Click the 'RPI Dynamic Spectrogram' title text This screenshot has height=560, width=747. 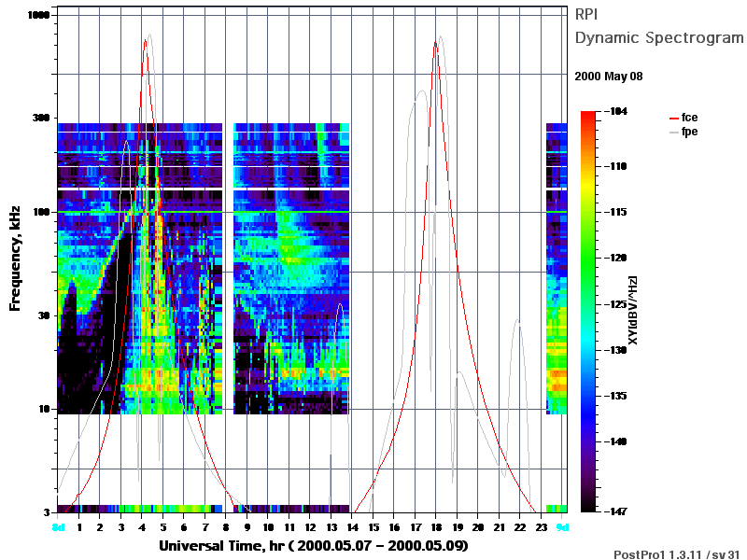tap(659, 26)
